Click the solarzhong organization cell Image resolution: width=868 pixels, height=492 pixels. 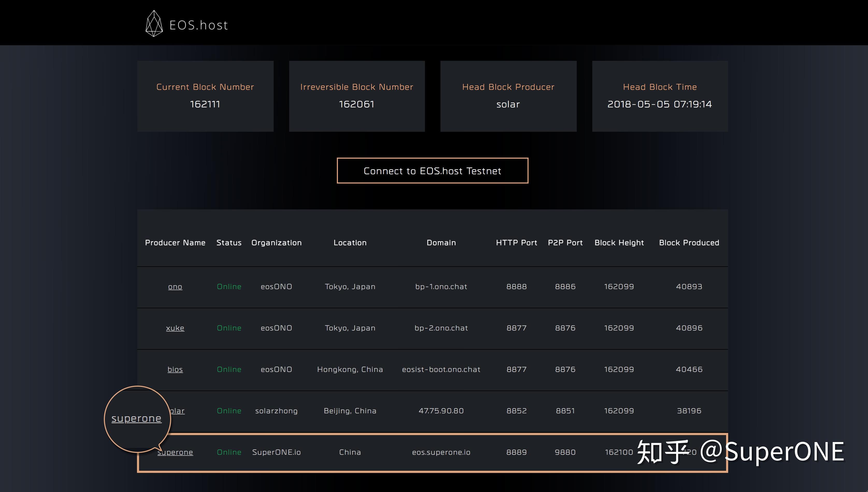point(277,411)
